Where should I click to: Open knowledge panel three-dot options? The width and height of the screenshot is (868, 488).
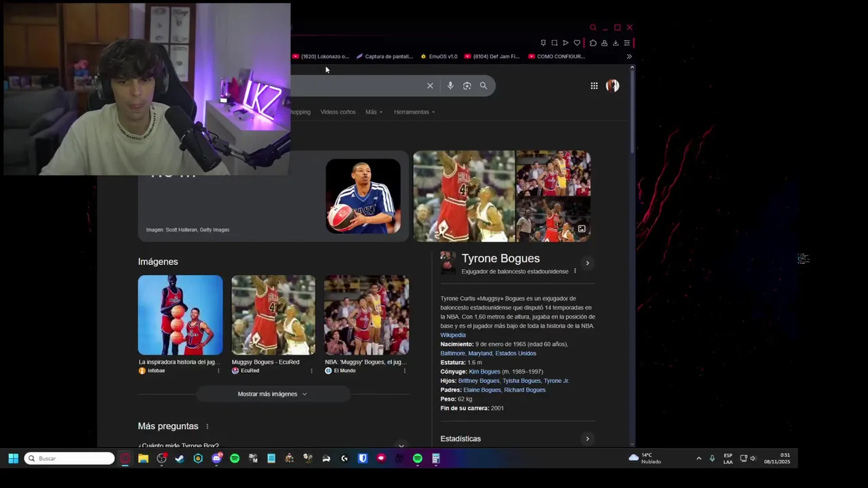tap(575, 271)
